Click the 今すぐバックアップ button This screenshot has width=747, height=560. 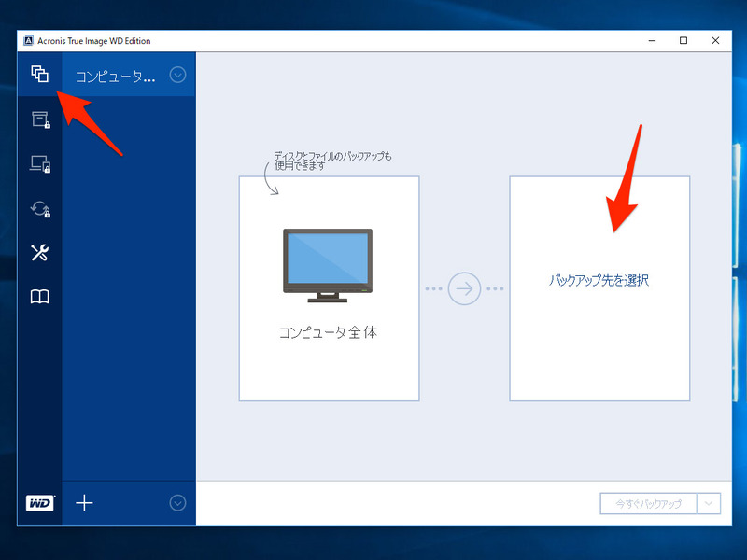(x=648, y=503)
